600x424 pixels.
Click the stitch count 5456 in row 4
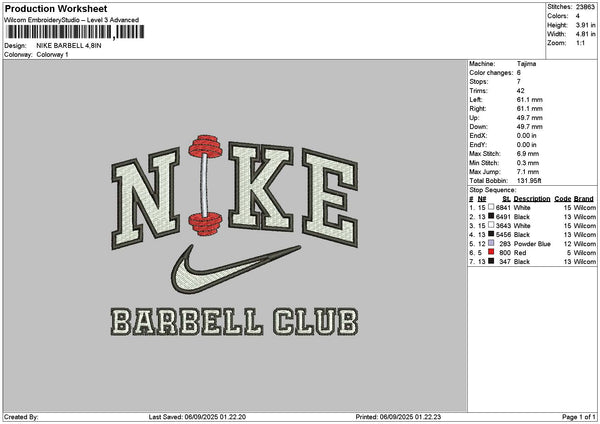(503, 235)
